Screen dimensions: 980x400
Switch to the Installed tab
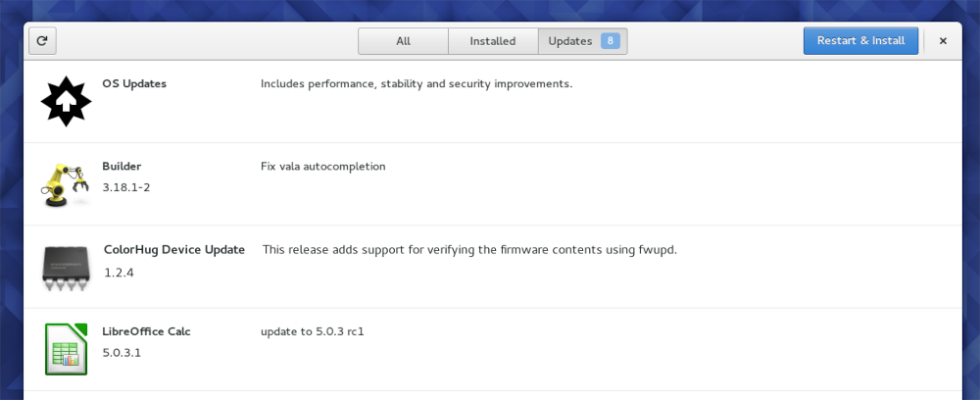point(493,41)
